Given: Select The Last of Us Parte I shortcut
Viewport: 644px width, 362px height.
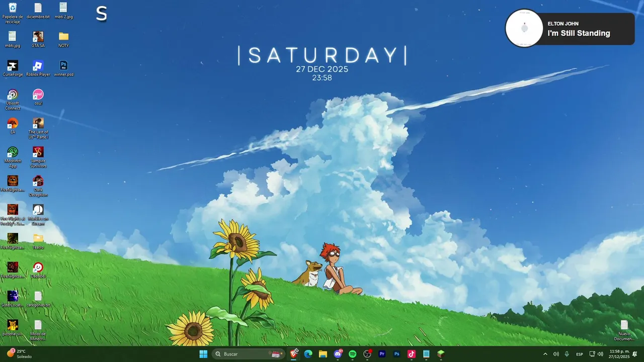Looking at the screenshot, I should point(38,129).
